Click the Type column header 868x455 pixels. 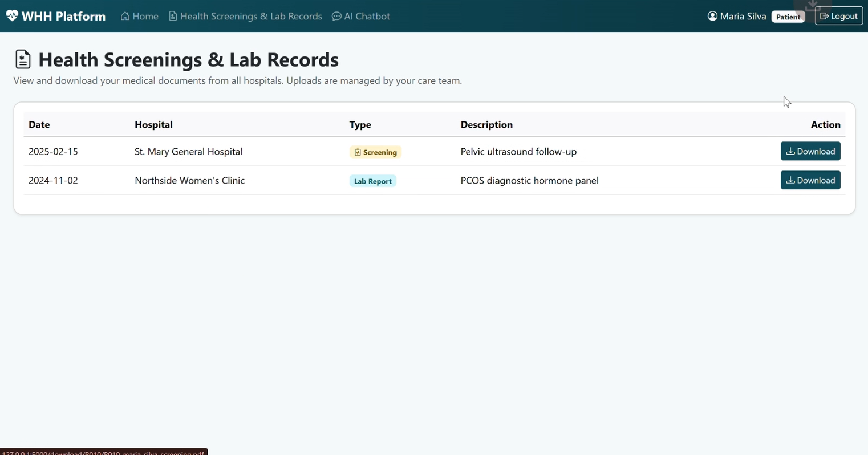tap(360, 124)
